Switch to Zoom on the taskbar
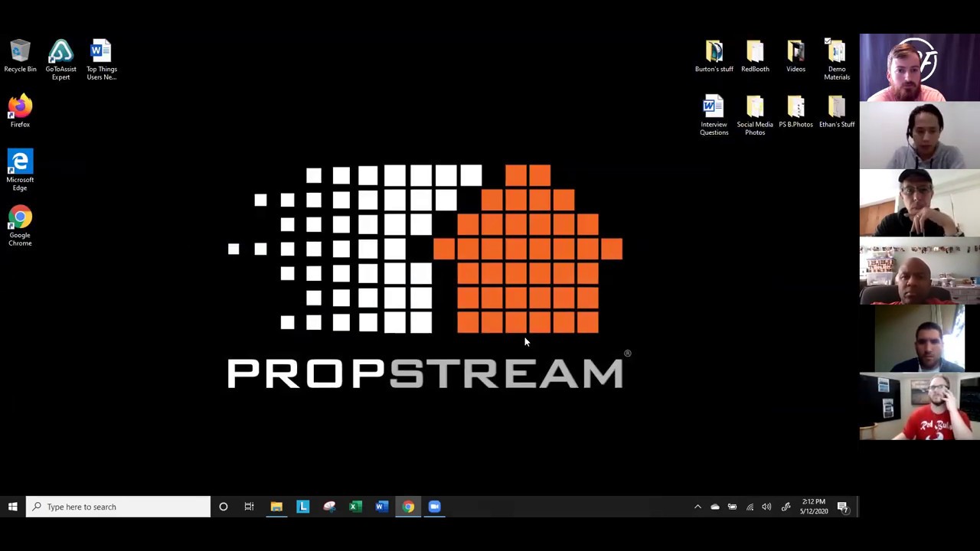 click(x=434, y=507)
